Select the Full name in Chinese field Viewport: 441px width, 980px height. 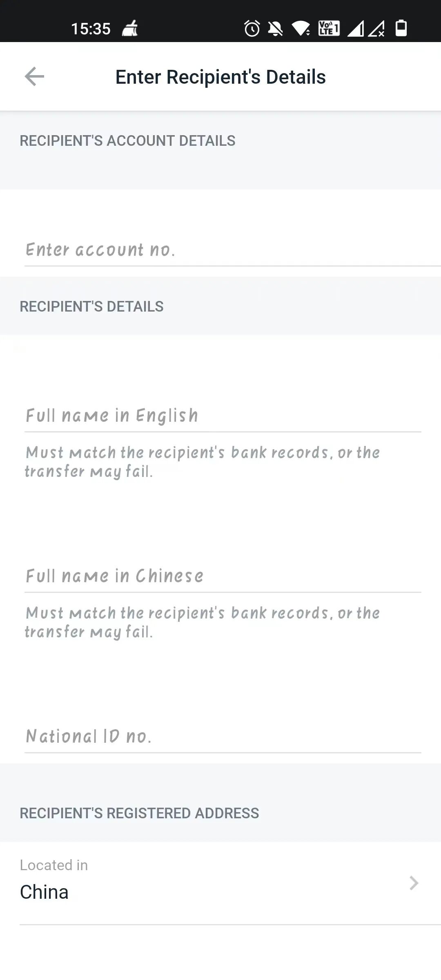point(220,575)
